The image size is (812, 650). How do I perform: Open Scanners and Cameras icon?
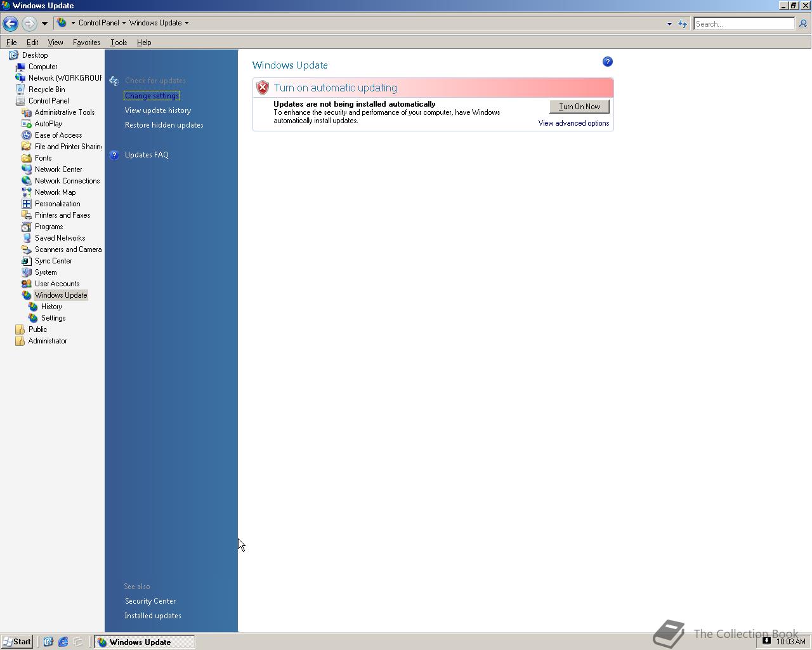26,249
